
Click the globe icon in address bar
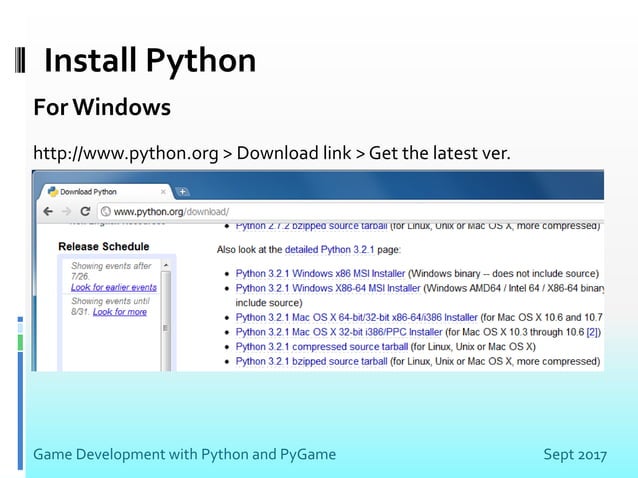106,212
